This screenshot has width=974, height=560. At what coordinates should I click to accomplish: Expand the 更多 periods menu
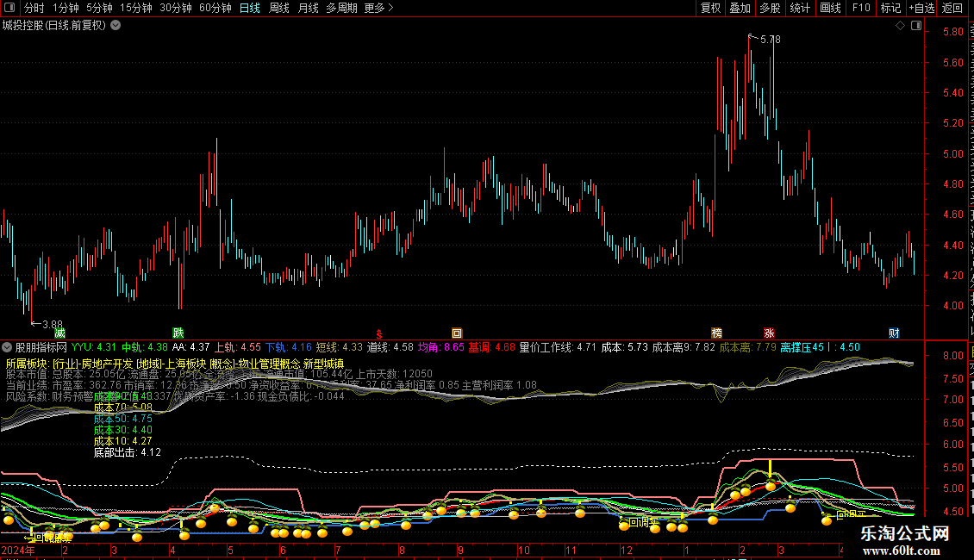379,8
